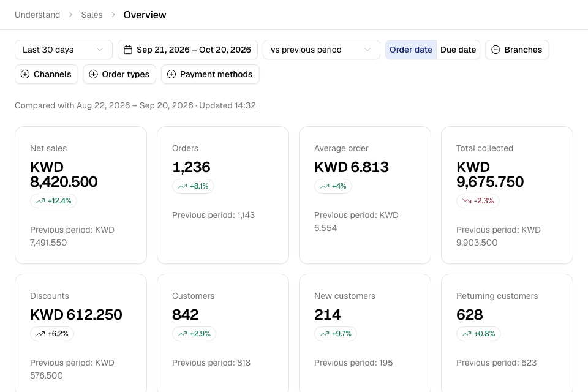Viewport: 588px width, 392px height.
Task: Click the Customers value 842
Action: click(185, 315)
